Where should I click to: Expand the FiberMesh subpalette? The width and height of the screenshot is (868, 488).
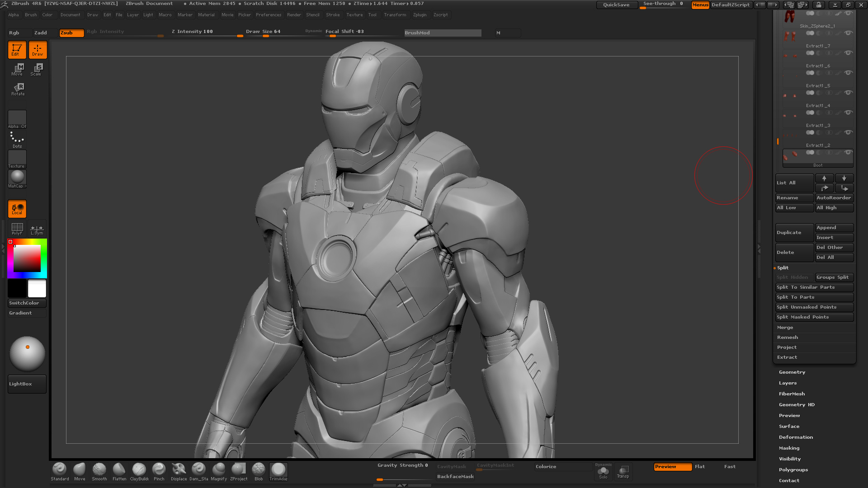tap(792, 394)
